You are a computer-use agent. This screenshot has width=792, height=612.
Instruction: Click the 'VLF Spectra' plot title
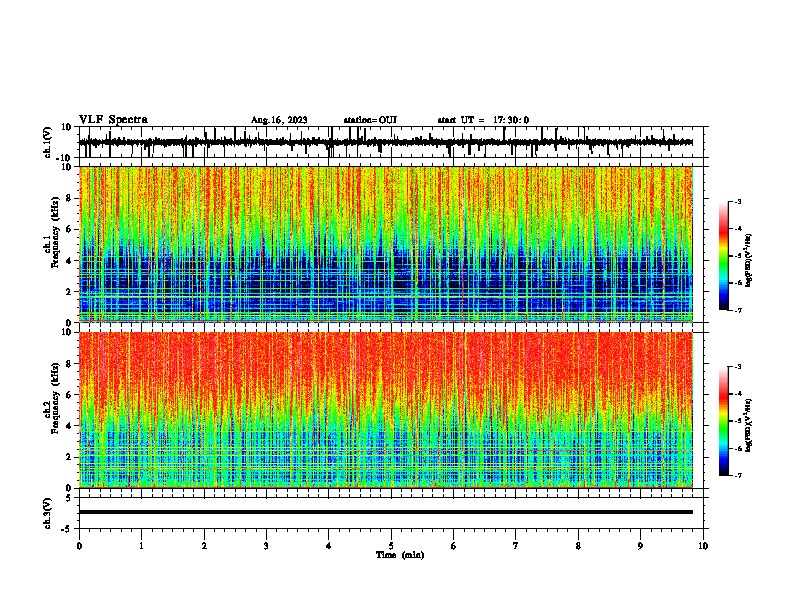click(113, 120)
